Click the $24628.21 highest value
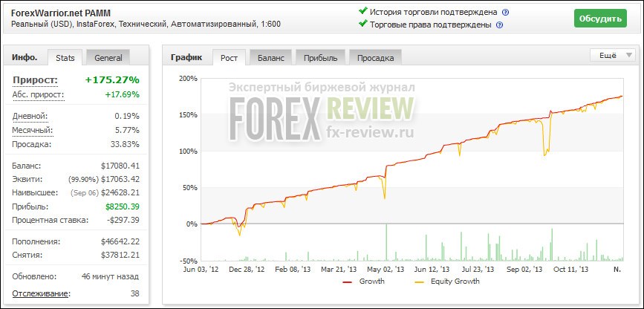This screenshot has height=309, width=644. 120,192
